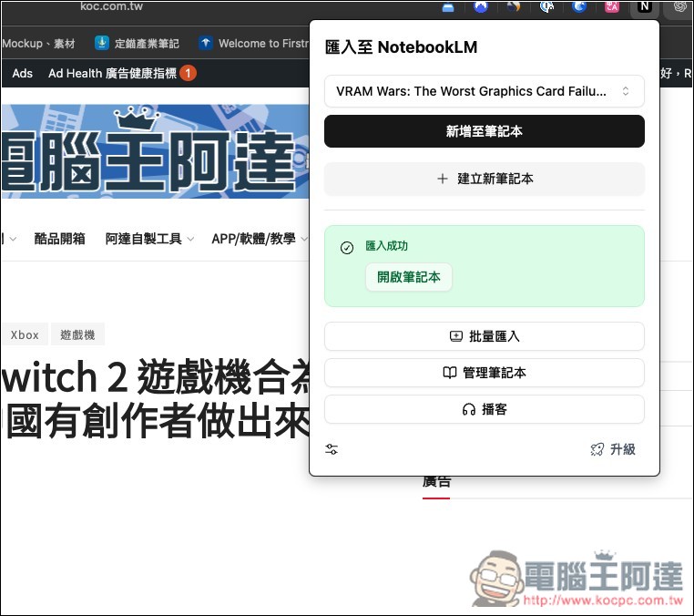Image resolution: width=694 pixels, height=616 pixels.
Task: Click the plus icon for creating a new notebook
Action: pos(442,179)
